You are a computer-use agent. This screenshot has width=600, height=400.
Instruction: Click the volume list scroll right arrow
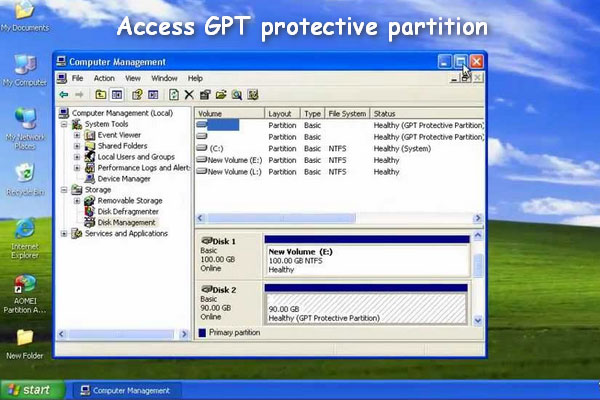[x=478, y=218]
